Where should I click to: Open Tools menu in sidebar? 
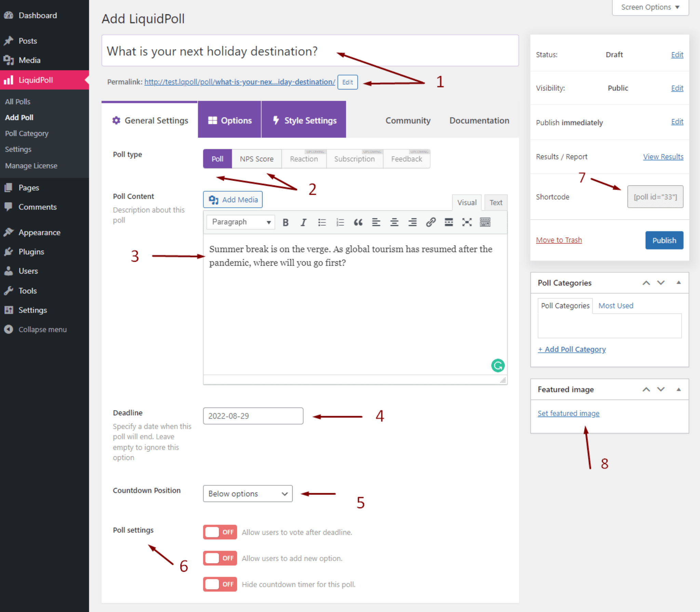tap(44, 291)
